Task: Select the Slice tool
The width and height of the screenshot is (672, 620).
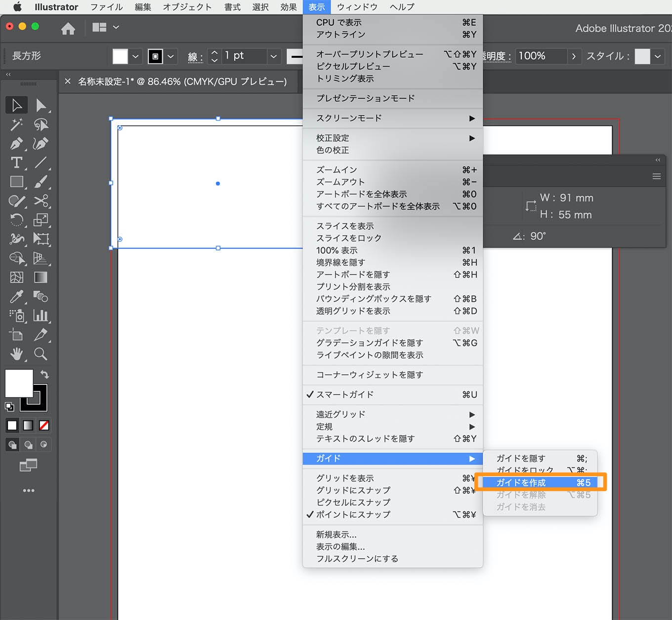Action: coord(41,335)
